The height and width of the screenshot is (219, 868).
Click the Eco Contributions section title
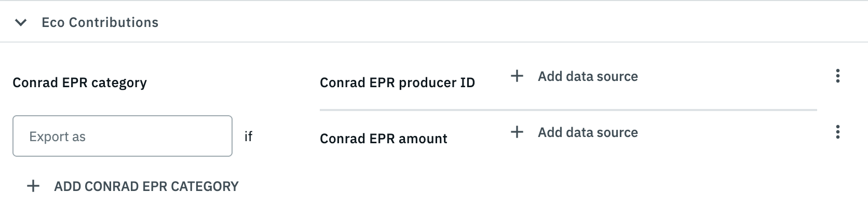(x=100, y=22)
